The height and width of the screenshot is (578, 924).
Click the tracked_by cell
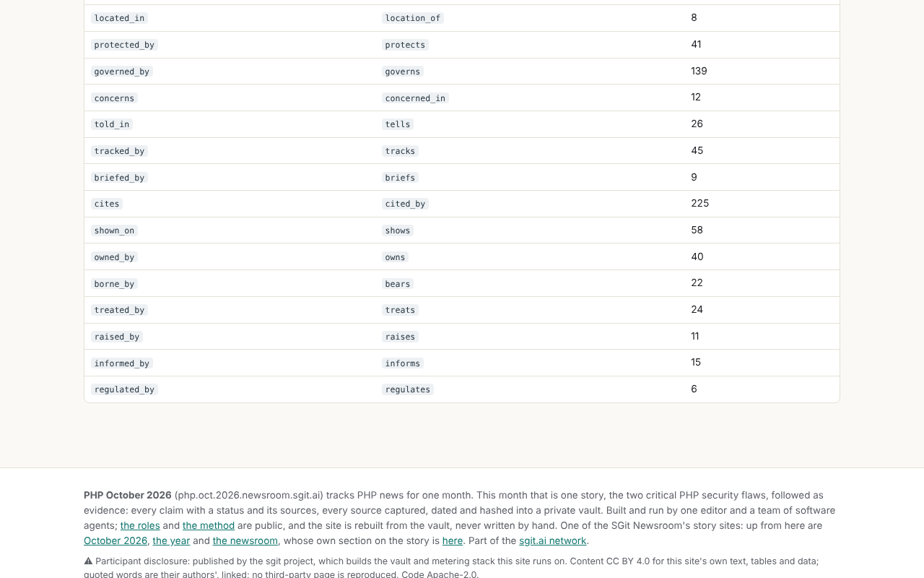119,151
